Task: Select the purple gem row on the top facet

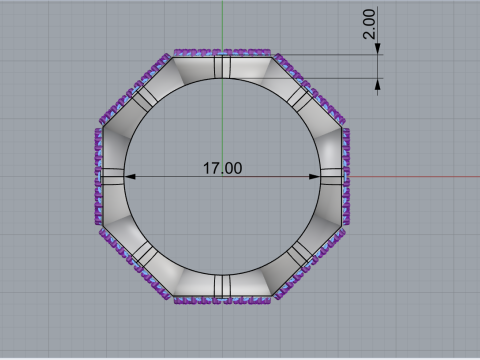Action: coord(222,53)
